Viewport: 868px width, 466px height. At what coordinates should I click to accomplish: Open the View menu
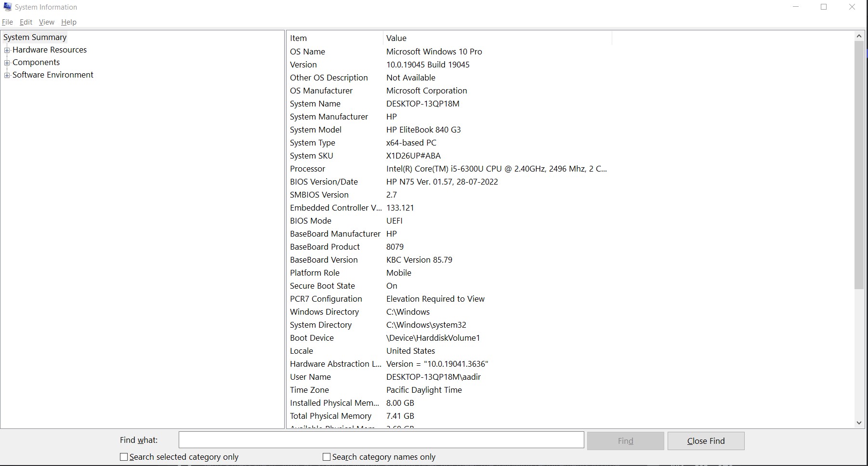pyautogui.click(x=47, y=22)
